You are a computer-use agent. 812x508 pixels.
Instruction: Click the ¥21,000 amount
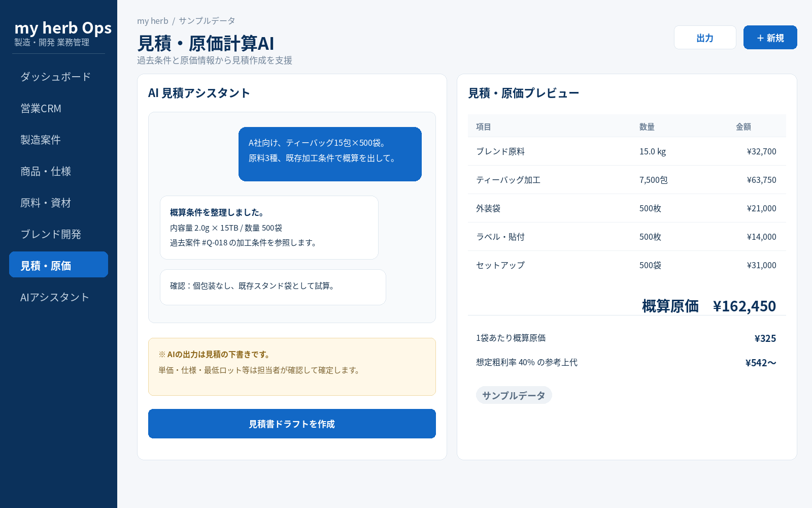[x=761, y=208]
